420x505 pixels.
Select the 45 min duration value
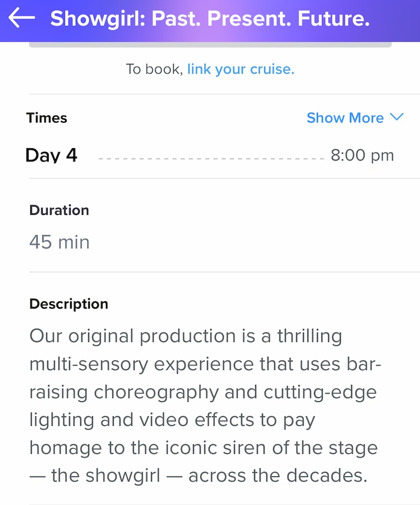[x=59, y=242]
